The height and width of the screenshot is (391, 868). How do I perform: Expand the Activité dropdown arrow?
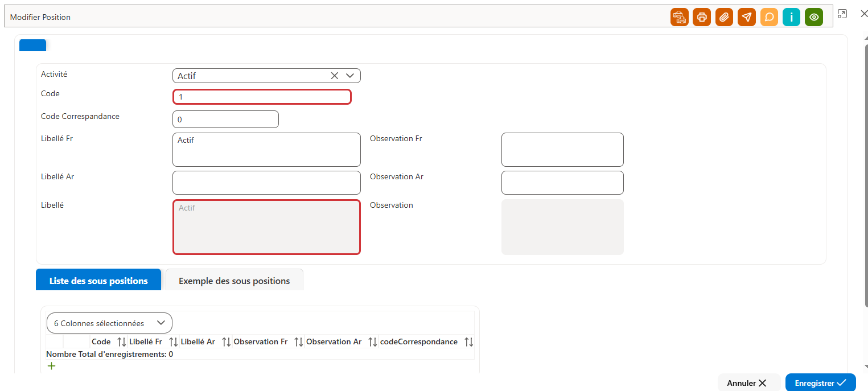pos(350,76)
